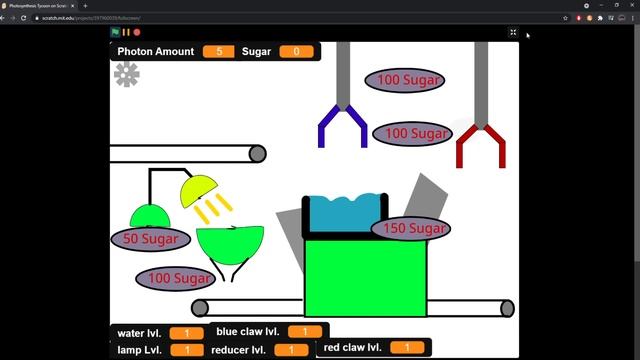Click the large green machine box
The height and width of the screenshot is (360, 640).
pyautogui.click(x=366, y=278)
